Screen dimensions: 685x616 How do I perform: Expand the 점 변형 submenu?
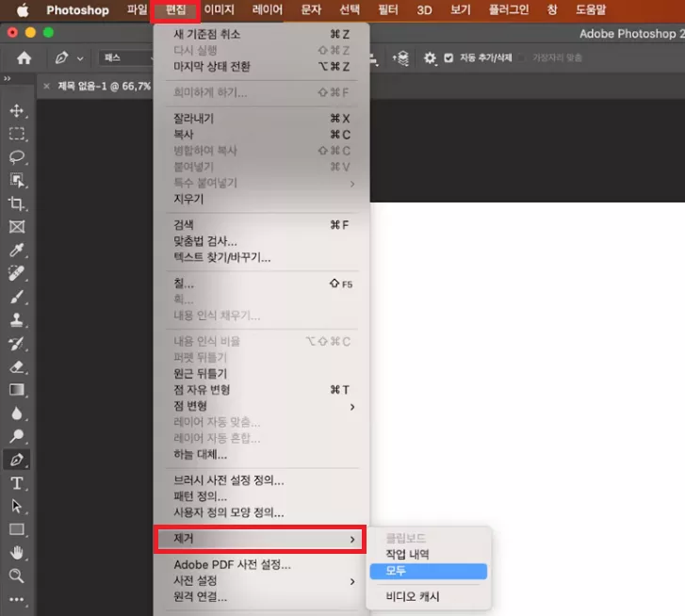pyautogui.click(x=262, y=406)
